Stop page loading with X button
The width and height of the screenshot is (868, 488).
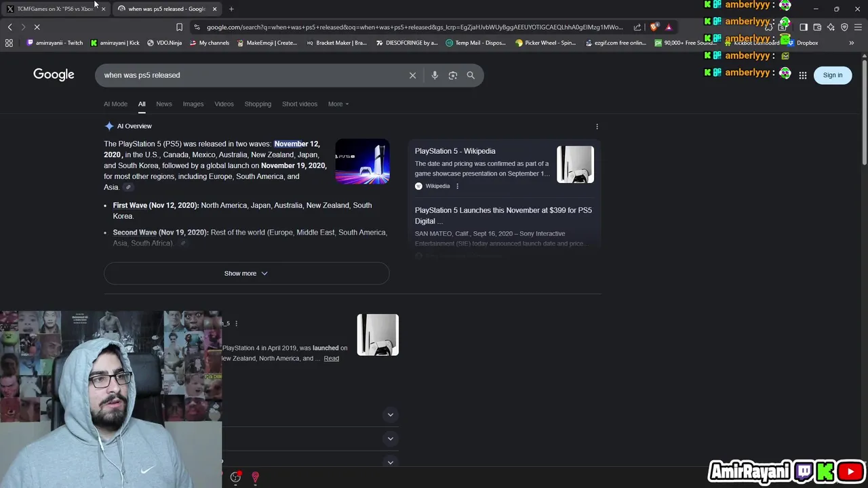[37, 27]
